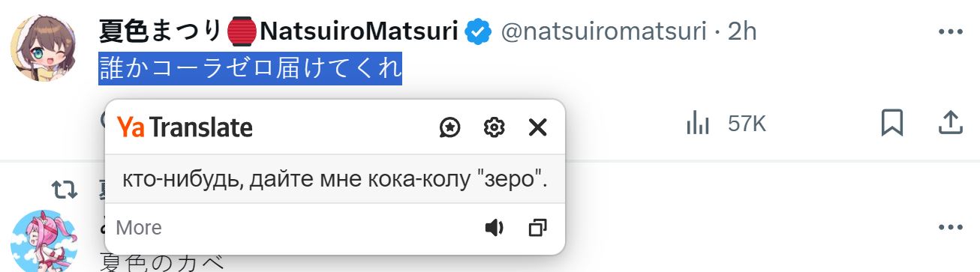Copy the translated text via copy icon
The width and height of the screenshot is (980, 272).
(538, 228)
